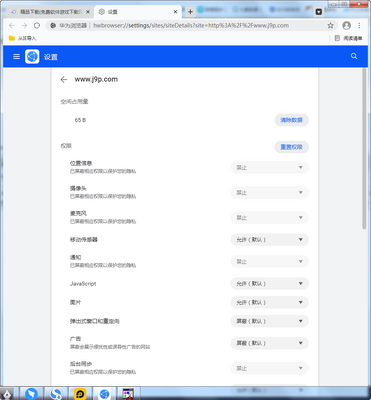The image size is (371, 400).
Task: Click the Huawei browser logo in header
Action: [x=32, y=57]
